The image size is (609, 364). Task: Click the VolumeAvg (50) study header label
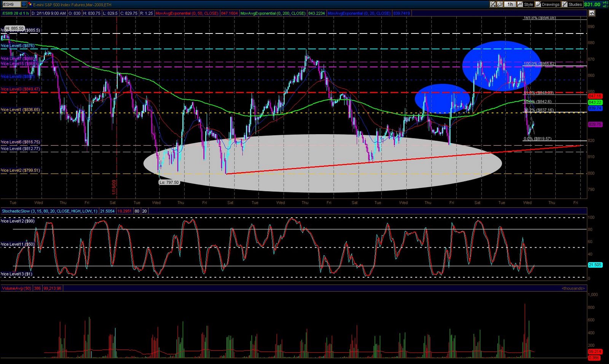coord(16,288)
